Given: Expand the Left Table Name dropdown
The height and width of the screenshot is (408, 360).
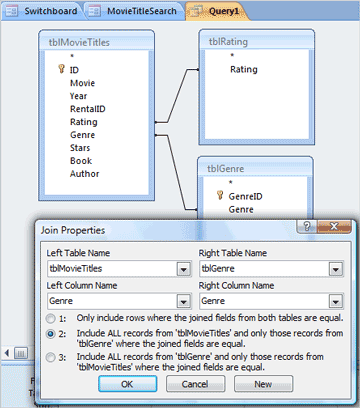Looking at the screenshot, I should click(x=184, y=269).
